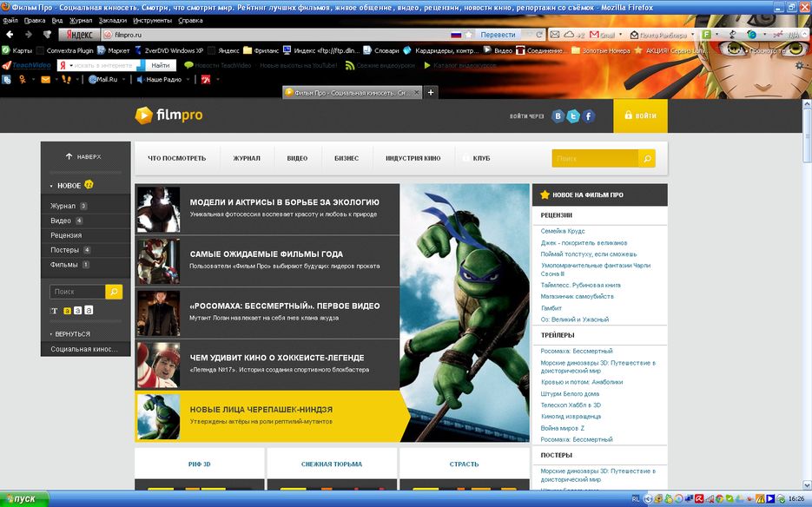Click the Яндекс button in navigation toolbar
812x507 pixels.
pyautogui.click(x=79, y=35)
